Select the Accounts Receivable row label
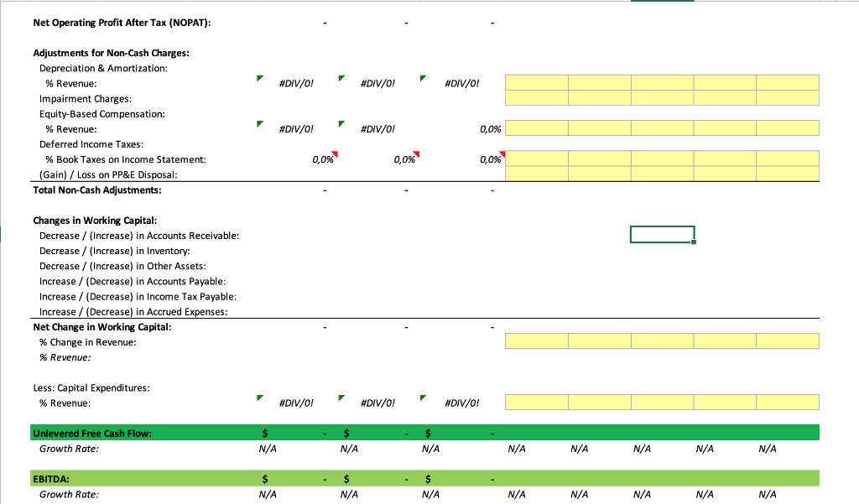Viewport: 859px width, 504px height. pyautogui.click(x=139, y=236)
